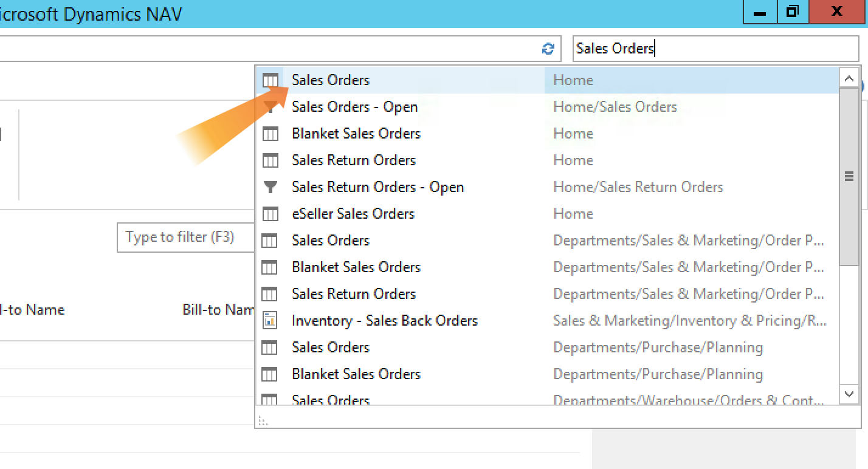The height and width of the screenshot is (469, 868).
Task: Open Sales Orders result under Home
Action: [546, 80]
